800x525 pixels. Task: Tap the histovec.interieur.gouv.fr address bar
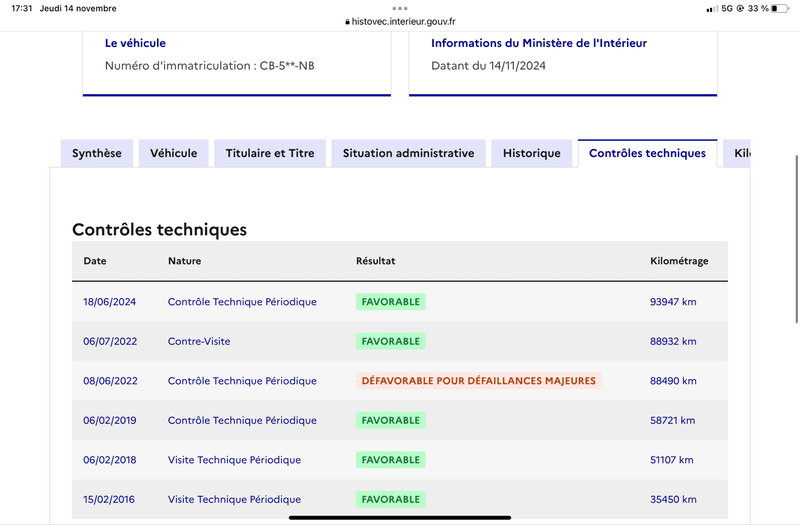click(x=400, y=21)
